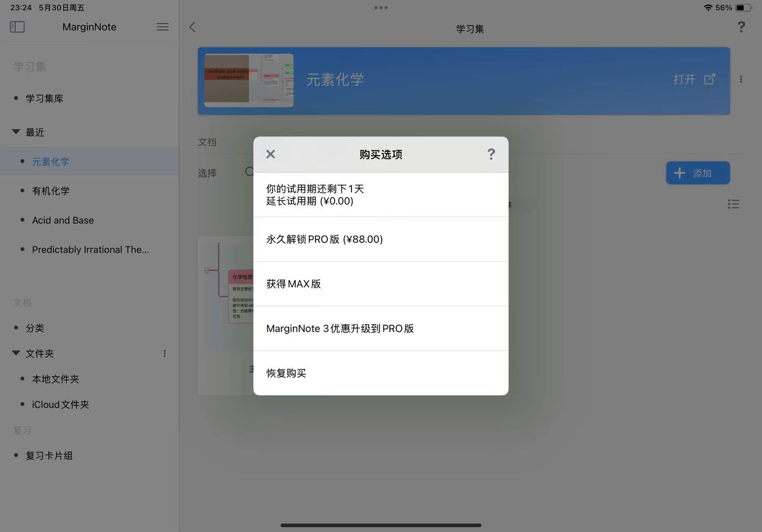Click the 添加 button
Screen dimensions: 762x532
[698, 173]
